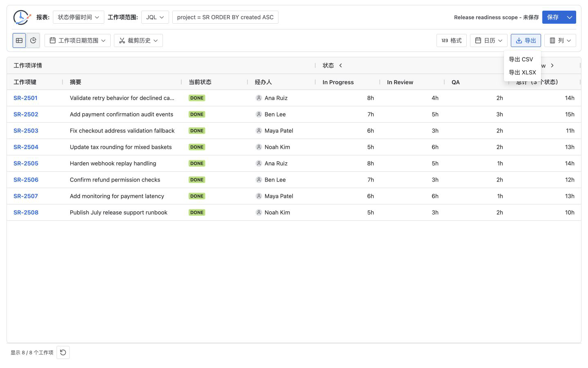Open issue SR-2501

[25, 98]
